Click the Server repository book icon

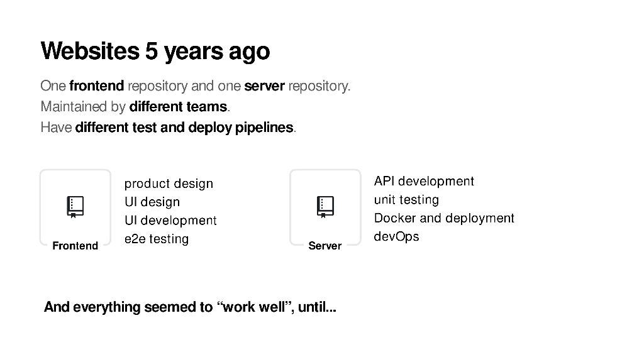point(325,206)
